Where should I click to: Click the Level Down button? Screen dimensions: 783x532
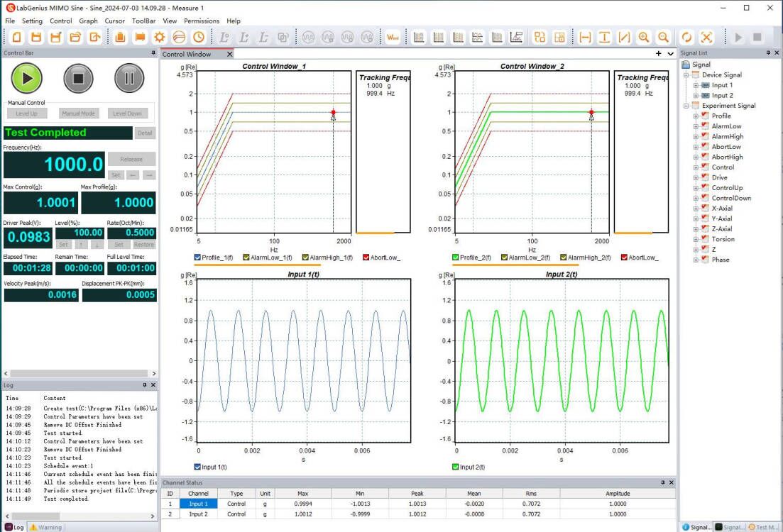tap(127, 113)
